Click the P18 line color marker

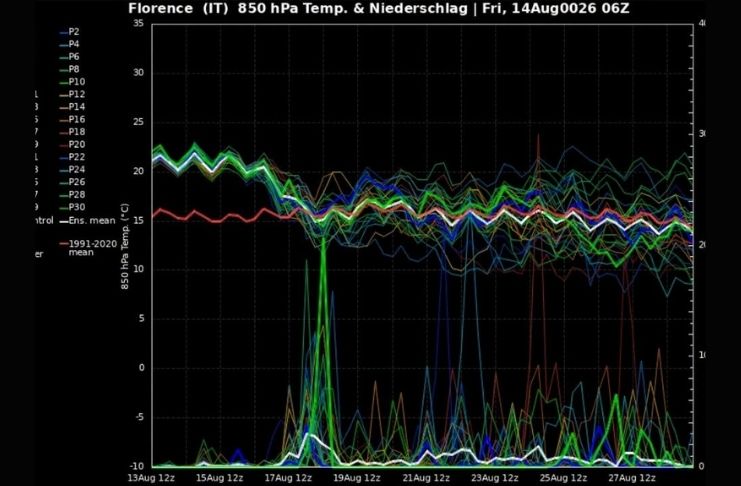pos(63,133)
